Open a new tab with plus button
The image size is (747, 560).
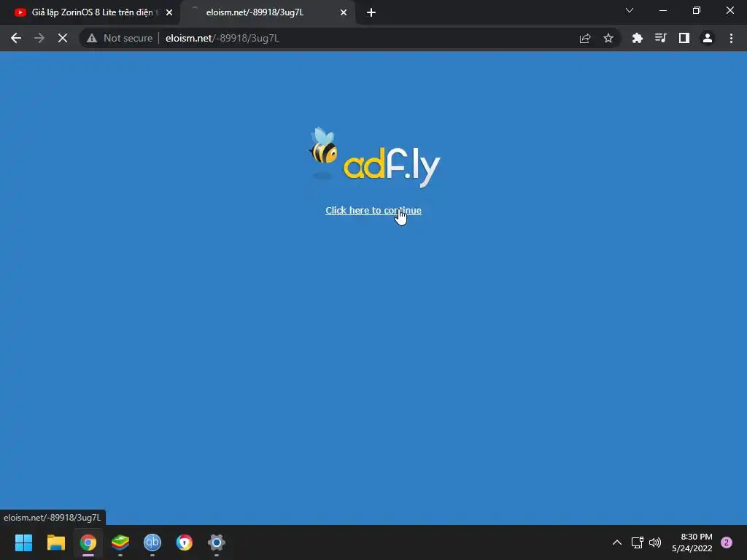click(x=371, y=12)
